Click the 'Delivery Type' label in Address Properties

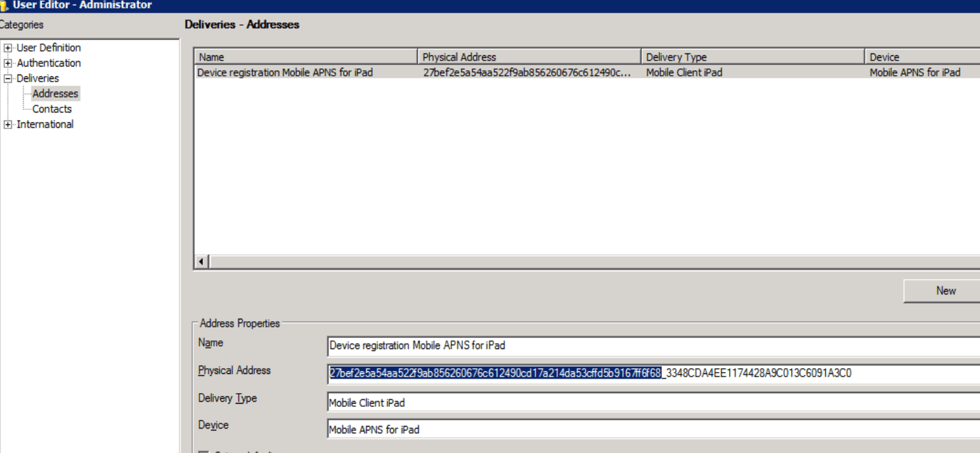tap(228, 398)
